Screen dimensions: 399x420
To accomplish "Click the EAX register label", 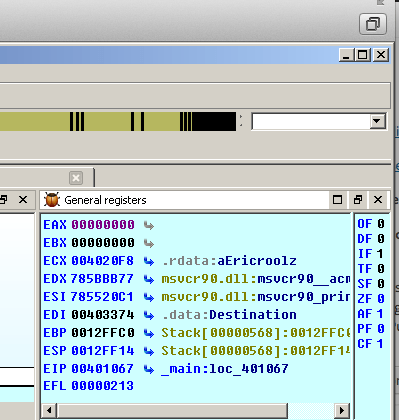I will [55, 225].
